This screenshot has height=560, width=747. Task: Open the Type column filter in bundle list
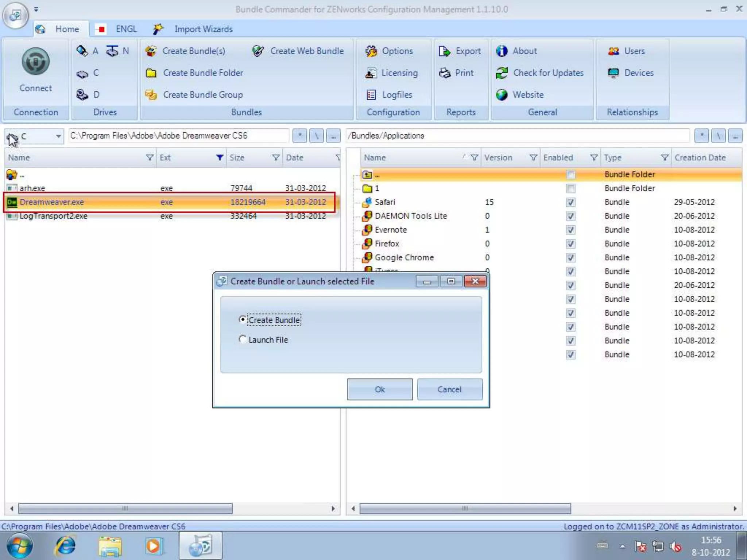pos(665,157)
